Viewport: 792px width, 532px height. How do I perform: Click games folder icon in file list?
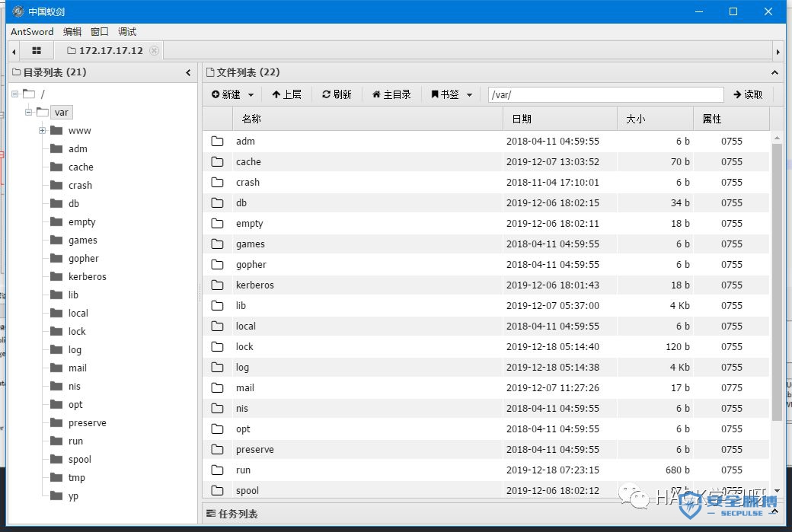tap(217, 244)
